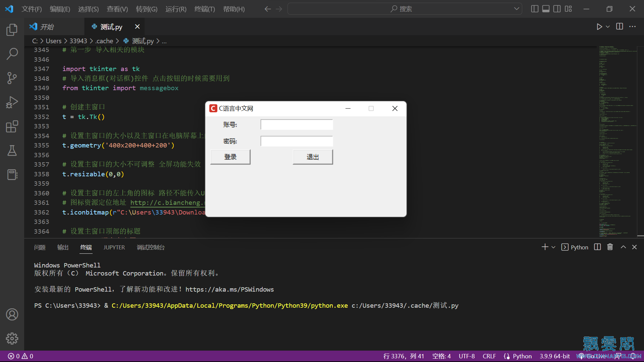Viewport: 644px width, 362px height.
Task: Open editor more actions ellipsis
Action: pos(632,26)
